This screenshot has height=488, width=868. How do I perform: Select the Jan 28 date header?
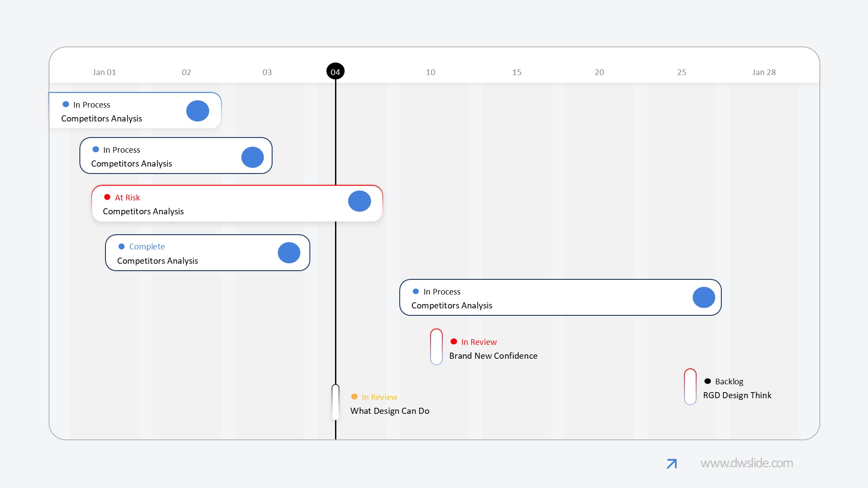tap(764, 72)
